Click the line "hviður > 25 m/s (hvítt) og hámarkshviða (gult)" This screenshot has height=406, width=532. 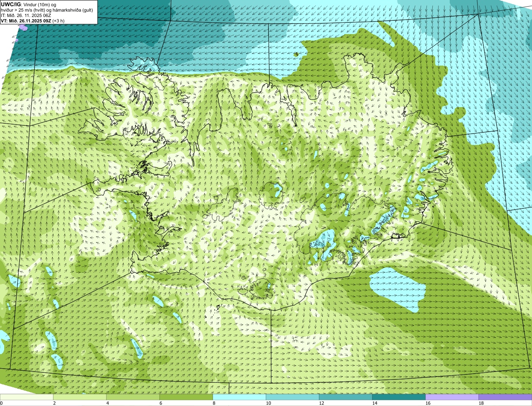(47, 10)
